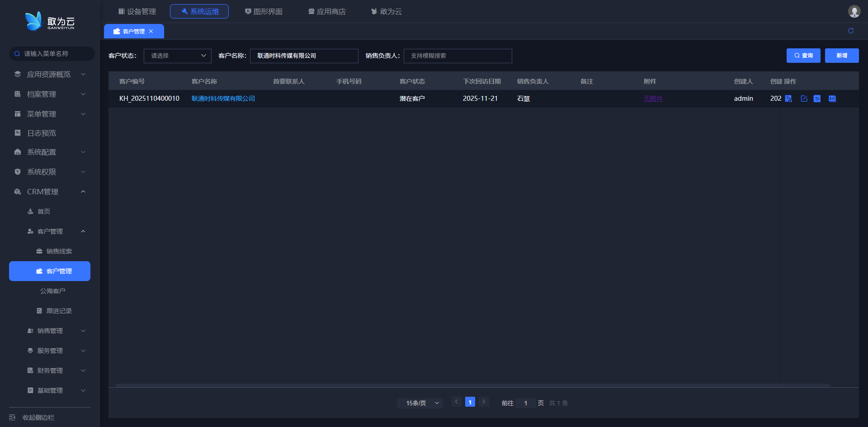Switch to the 敢为云 top menu
Image resolution: width=868 pixels, height=427 pixels.
[x=387, y=11]
